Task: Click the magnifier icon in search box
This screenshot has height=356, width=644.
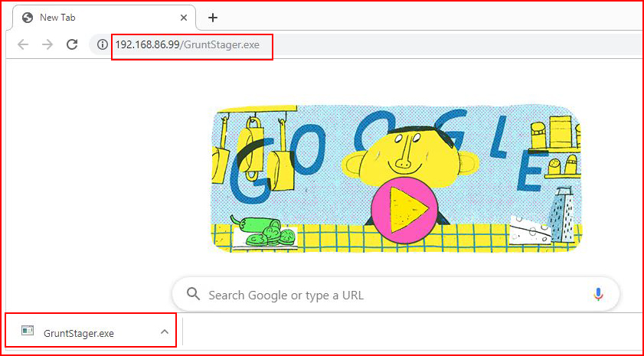Action: point(193,294)
